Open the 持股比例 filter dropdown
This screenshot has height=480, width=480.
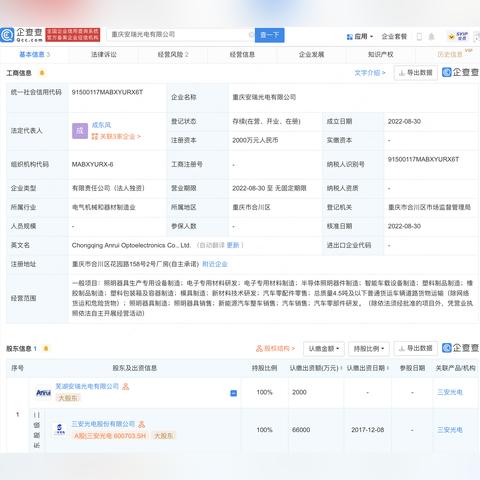[x=369, y=349]
